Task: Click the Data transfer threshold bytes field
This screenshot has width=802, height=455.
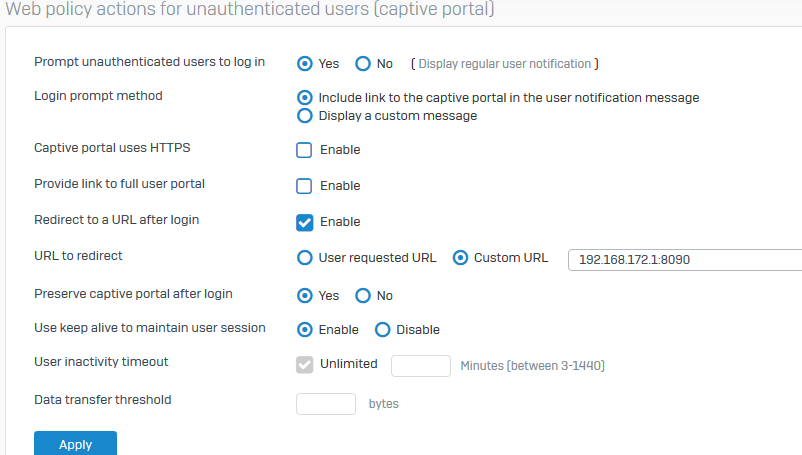Action: tap(326, 404)
